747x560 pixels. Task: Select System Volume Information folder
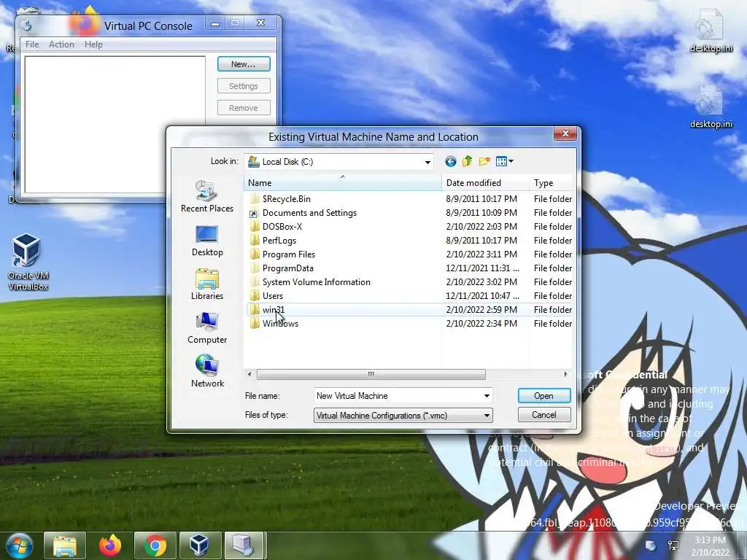[x=317, y=281]
